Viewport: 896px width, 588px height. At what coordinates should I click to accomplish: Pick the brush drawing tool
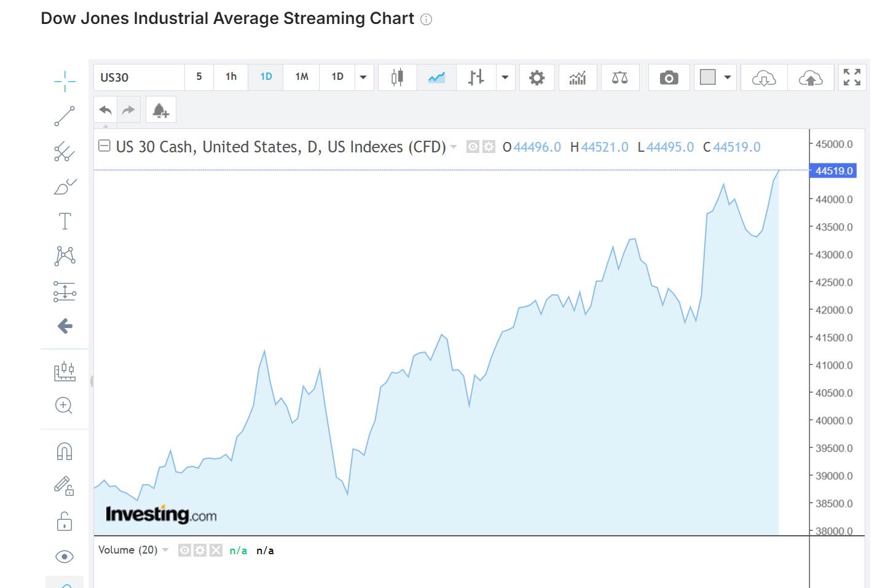[x=65, y=186]
